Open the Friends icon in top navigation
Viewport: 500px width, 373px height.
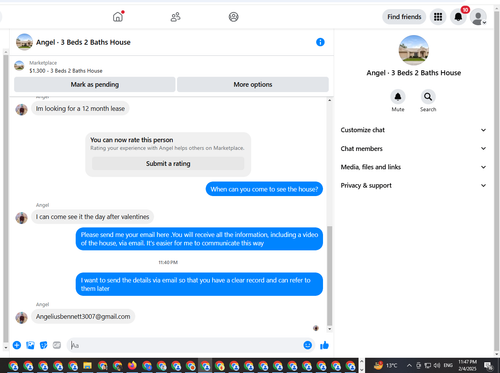click(175, 17)
